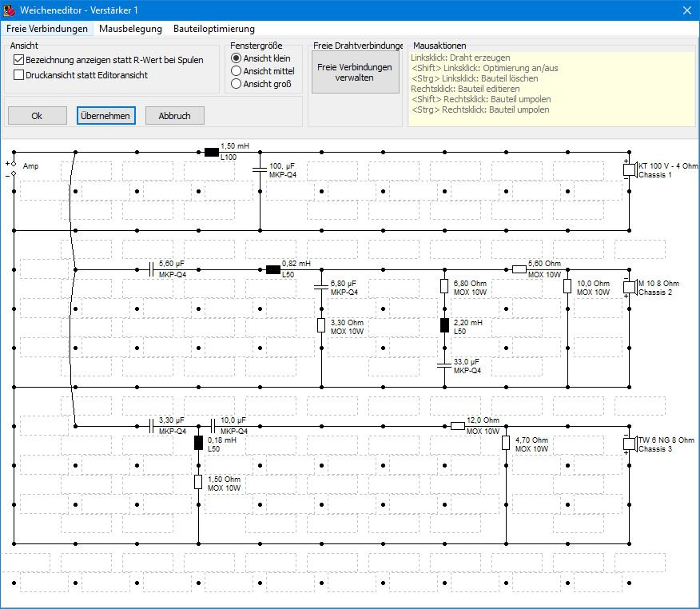This screenshot has width=700, height=609.
Task: Select the 33,0 µF capacitor symbol
Action: (445, 365)
